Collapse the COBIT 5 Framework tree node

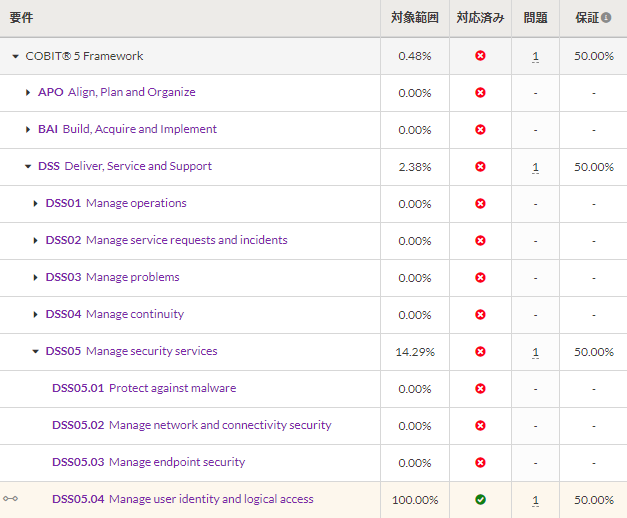point(16,56)
